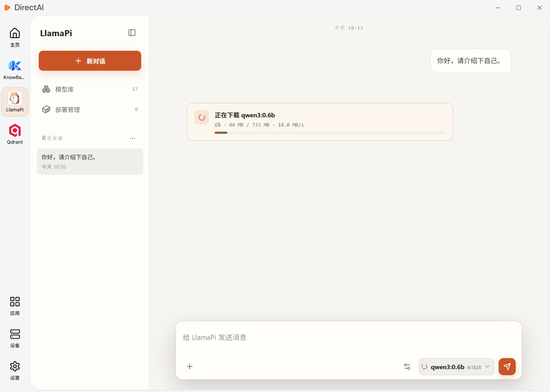Click the spinner icon on download card
Viewport: 550px width, 392px height.
(202, 117)
